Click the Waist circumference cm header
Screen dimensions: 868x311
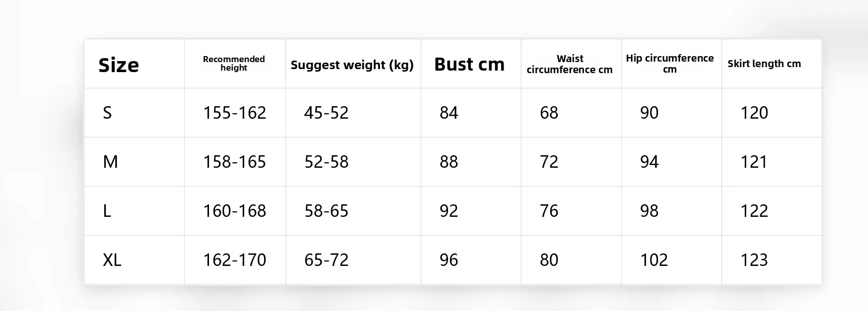point(570,64)
